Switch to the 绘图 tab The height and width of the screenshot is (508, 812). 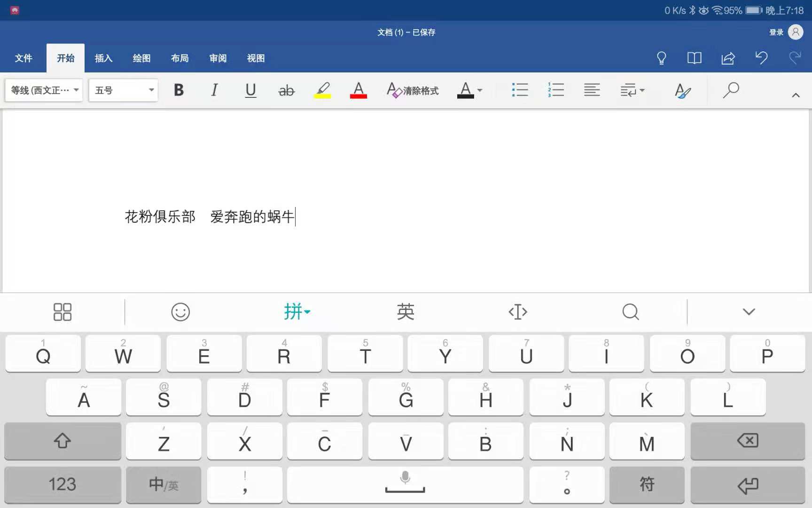point(141,58)
